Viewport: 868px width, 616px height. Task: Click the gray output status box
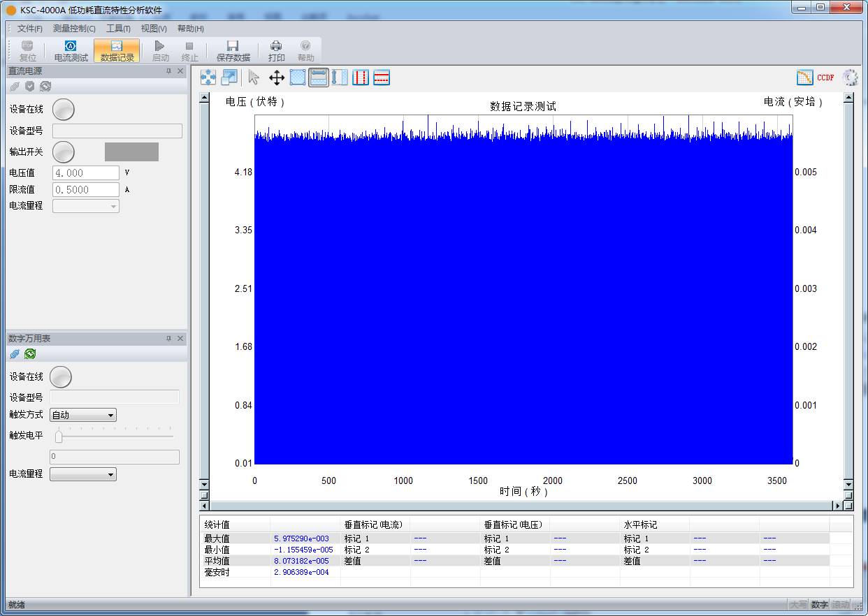click(x=131, y=152)
